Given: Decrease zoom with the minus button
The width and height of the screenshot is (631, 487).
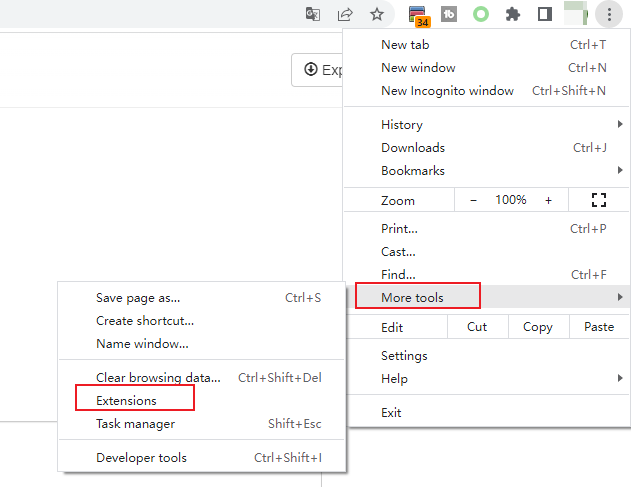Looking at the screenshot, I should click(x=473, y=200).
